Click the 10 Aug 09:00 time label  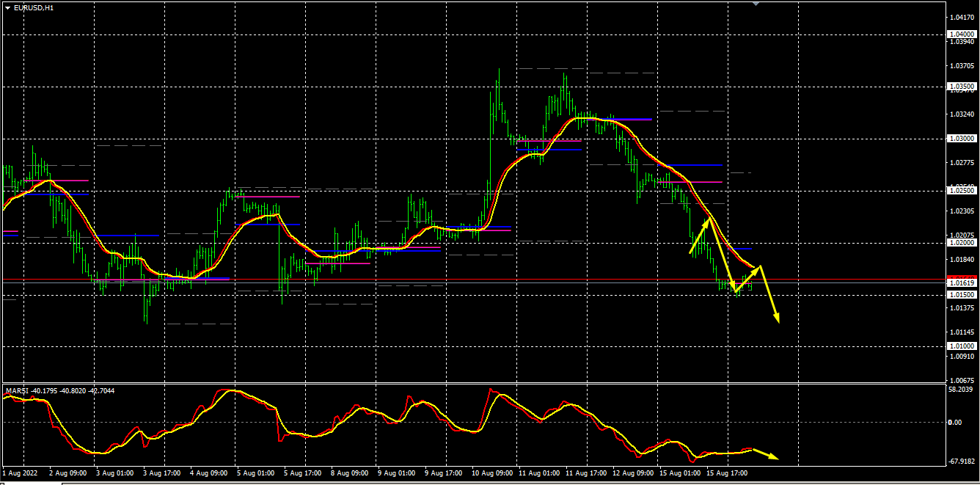click(x=491, y=473)
